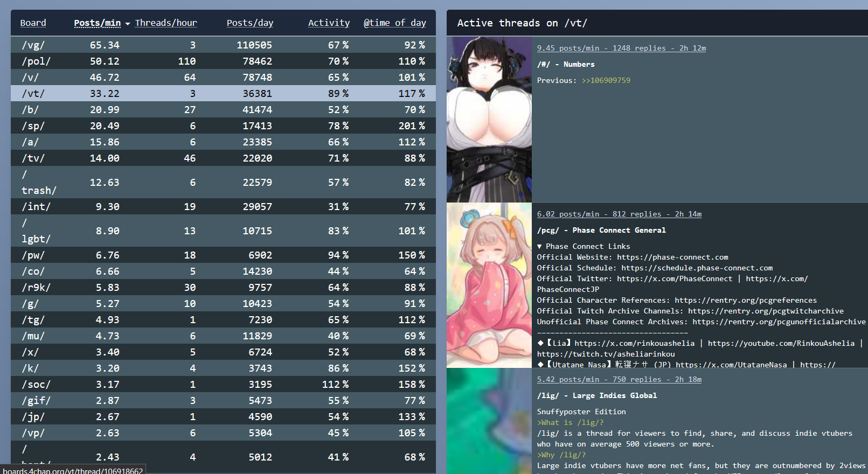Select the /sp/ board row

223,126
